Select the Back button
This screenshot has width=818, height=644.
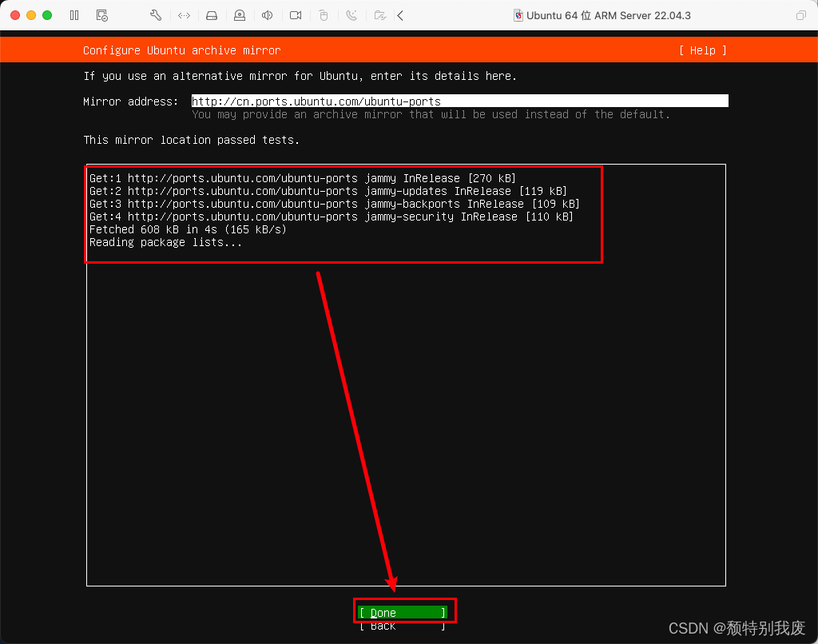pyautogui.click(x=403, y=625)
